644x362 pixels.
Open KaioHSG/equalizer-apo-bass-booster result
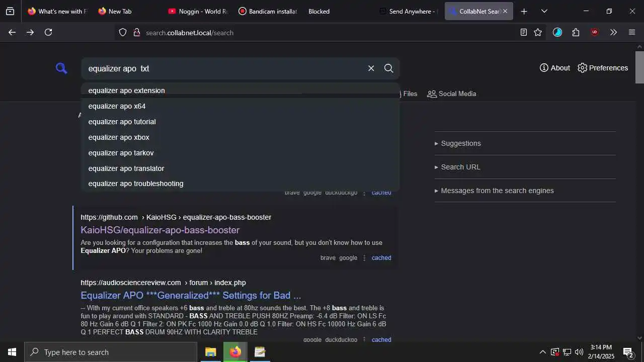160,230
